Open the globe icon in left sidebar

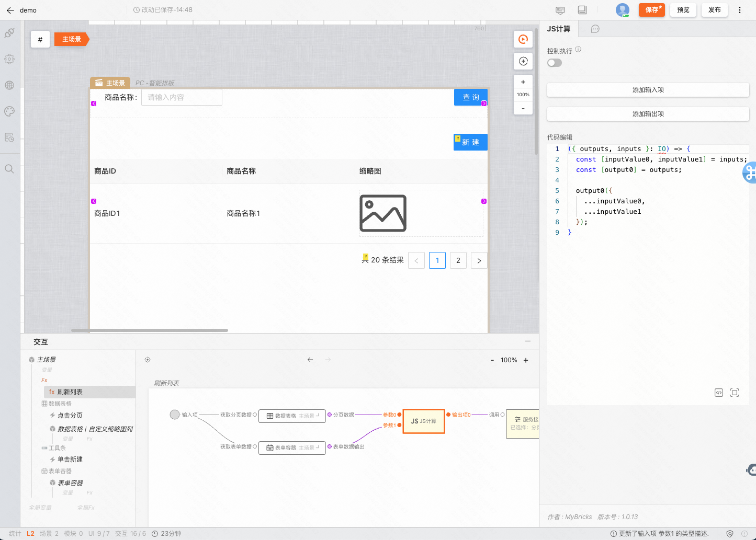coord(9,85)
